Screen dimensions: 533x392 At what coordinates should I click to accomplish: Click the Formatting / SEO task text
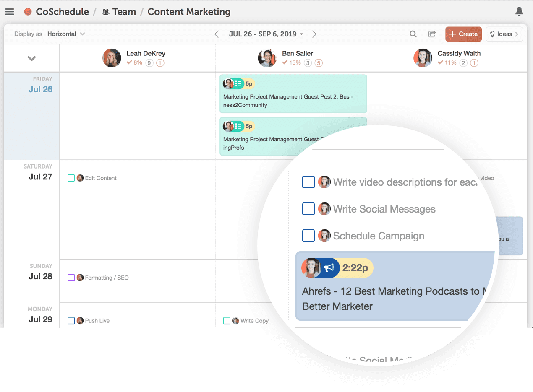click(x=107, y=278)
